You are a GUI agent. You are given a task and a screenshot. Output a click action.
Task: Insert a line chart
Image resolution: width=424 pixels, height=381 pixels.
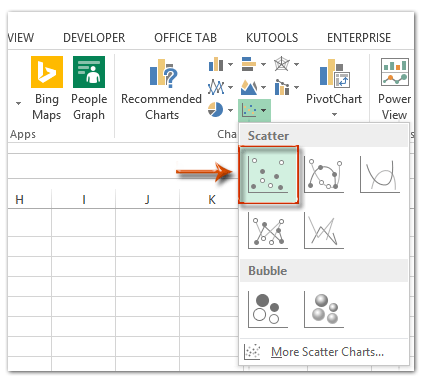tap(216, 88)
